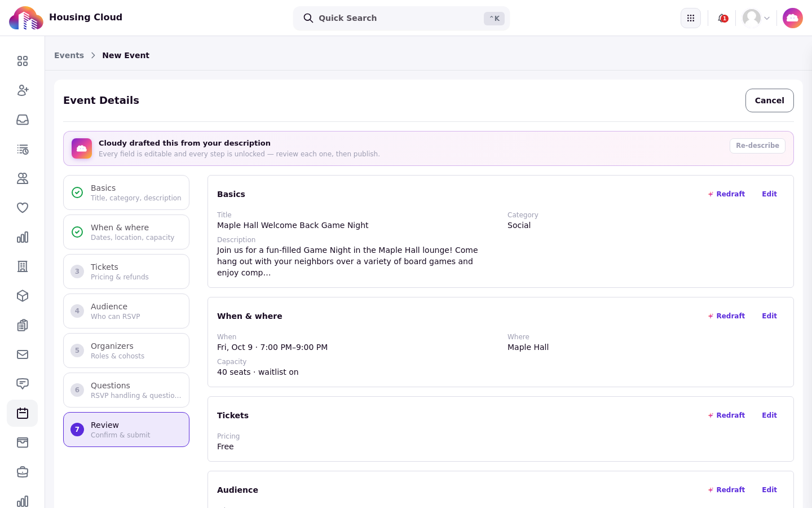The image size is (812, 508).
Task: Click the Re-describe button
Action: (757, 146)
